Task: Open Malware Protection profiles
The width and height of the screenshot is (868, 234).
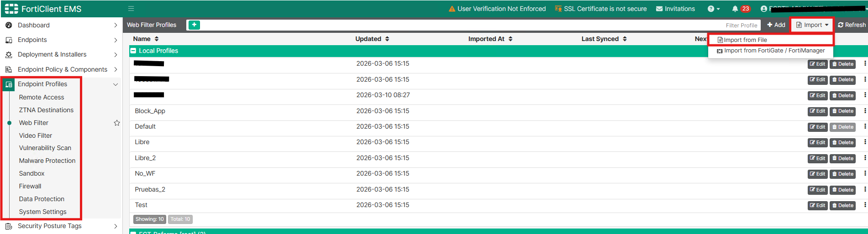Action: point(47,161)
